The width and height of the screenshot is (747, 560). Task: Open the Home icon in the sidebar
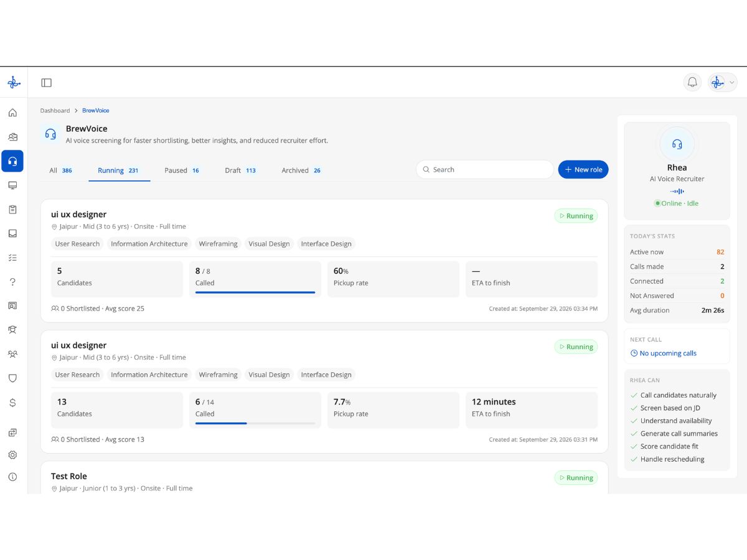(x=12, y=113)
